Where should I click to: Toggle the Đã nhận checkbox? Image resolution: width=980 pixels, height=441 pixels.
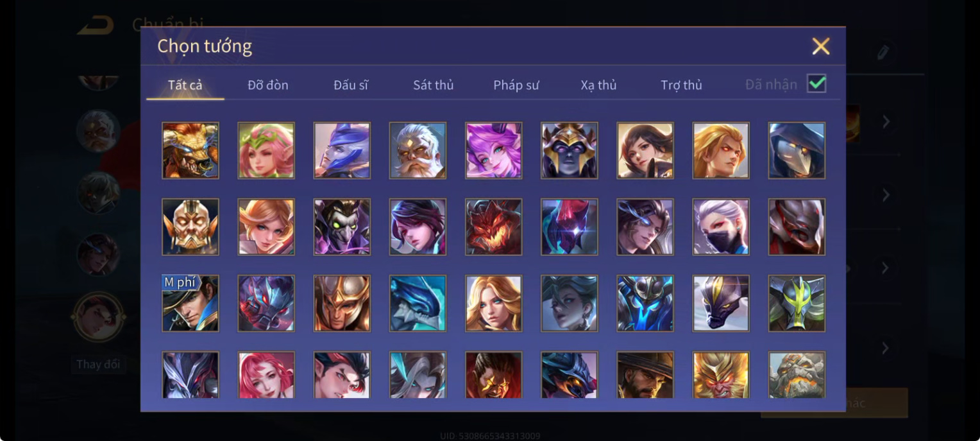click(816, 83)
